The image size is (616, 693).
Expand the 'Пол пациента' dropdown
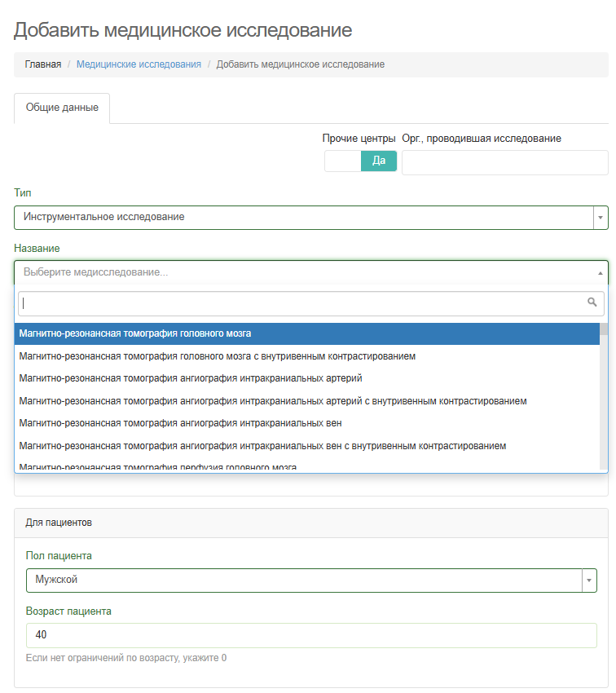click(x=589, y=580)
